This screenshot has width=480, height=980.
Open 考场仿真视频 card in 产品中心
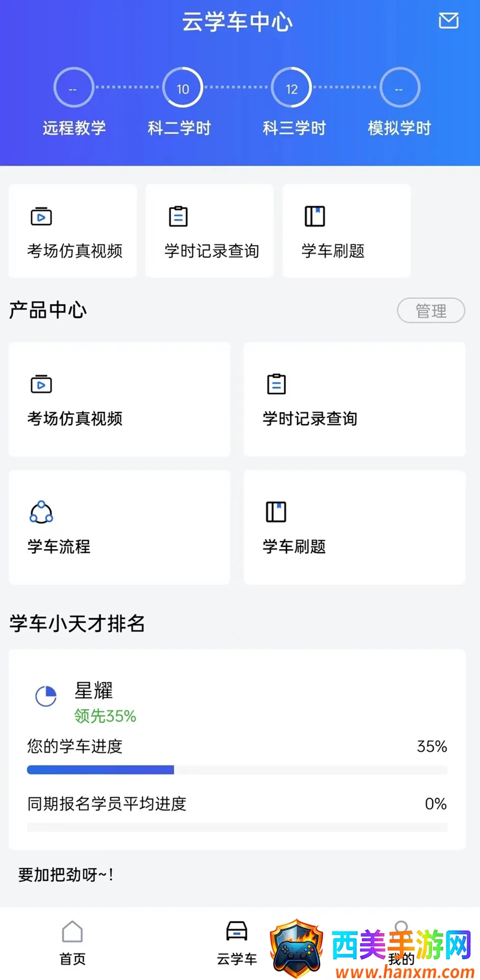[x=119, y=399]
